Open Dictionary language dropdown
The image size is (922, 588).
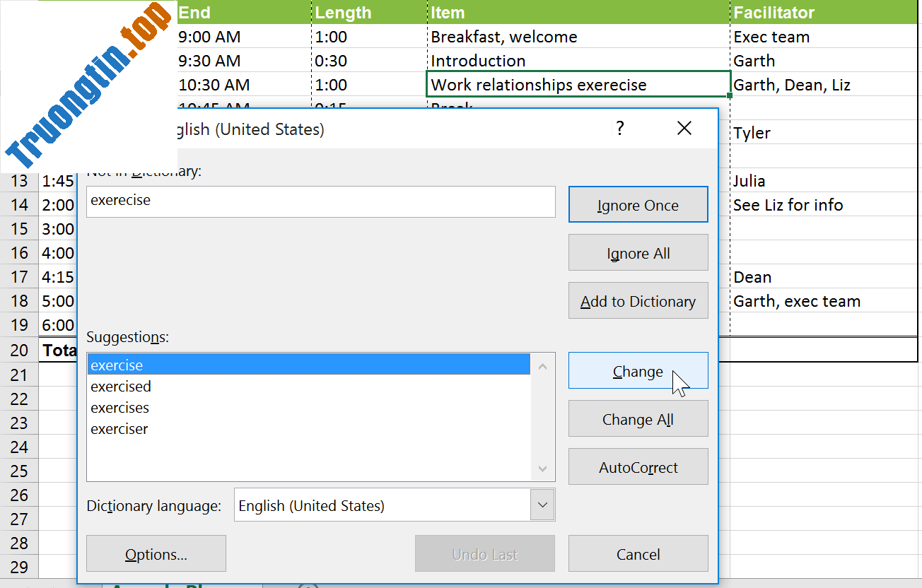click(x=542, y=505)
